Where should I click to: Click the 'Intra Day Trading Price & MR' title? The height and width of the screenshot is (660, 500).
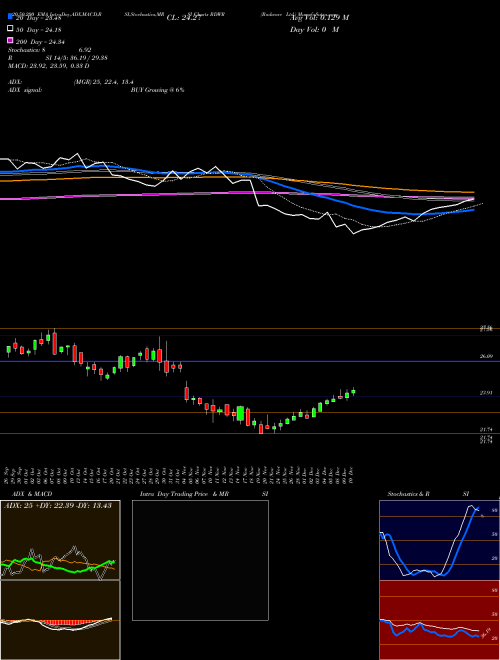[184, 494]
